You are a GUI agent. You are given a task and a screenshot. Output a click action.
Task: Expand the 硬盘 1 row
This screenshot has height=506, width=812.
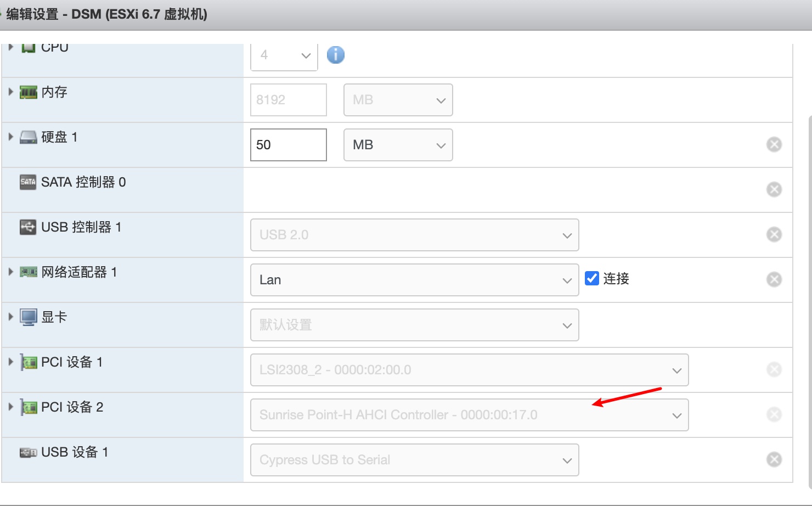point(10,137)
